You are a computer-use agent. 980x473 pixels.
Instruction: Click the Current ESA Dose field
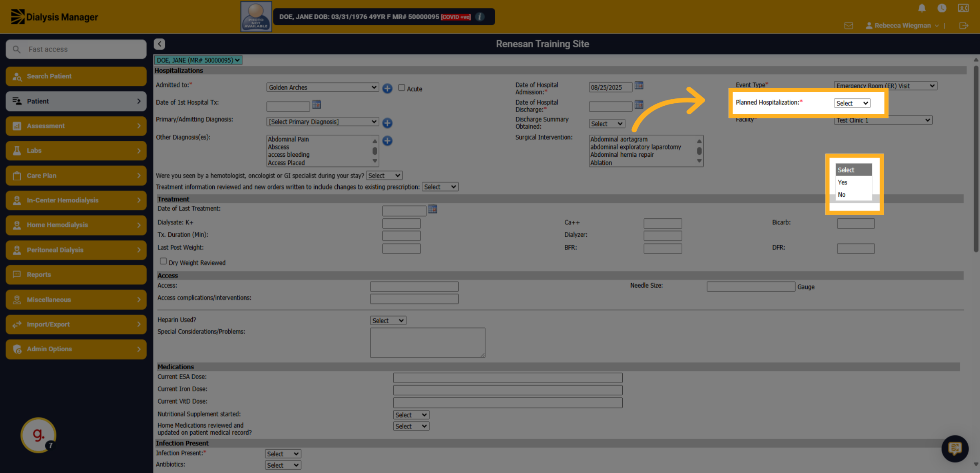[508, 378]
